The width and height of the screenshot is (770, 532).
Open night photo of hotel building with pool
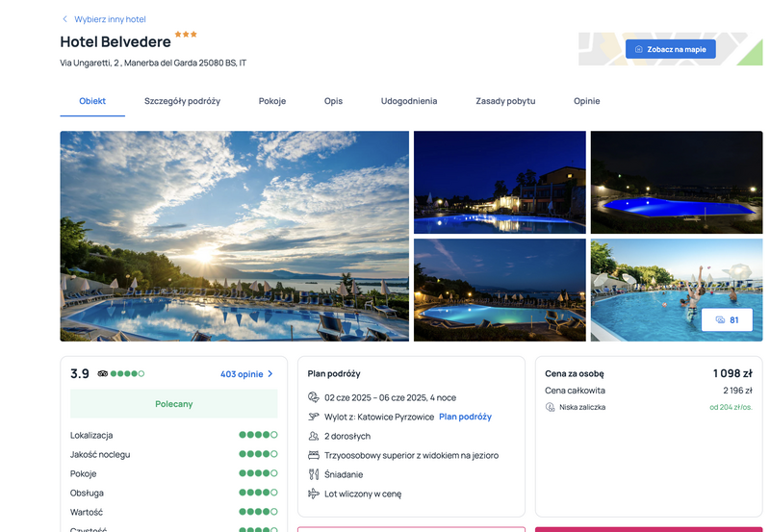pos(500,182)
